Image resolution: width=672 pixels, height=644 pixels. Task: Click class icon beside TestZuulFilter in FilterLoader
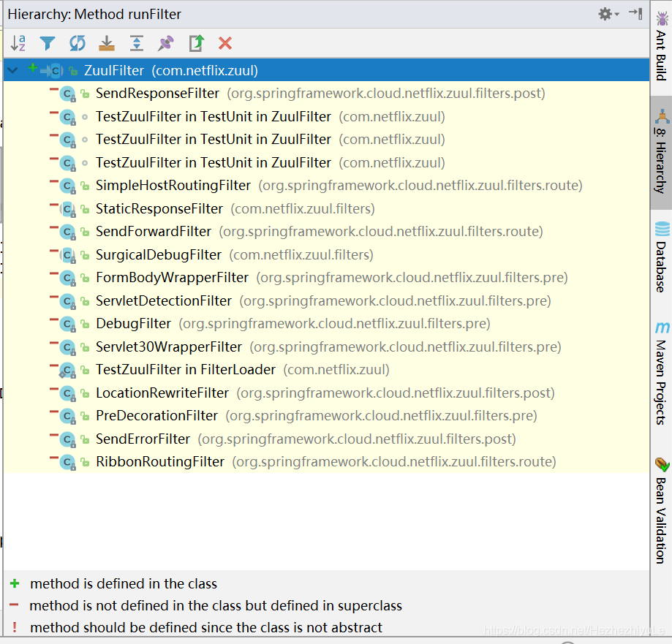[x=68, y=370]
